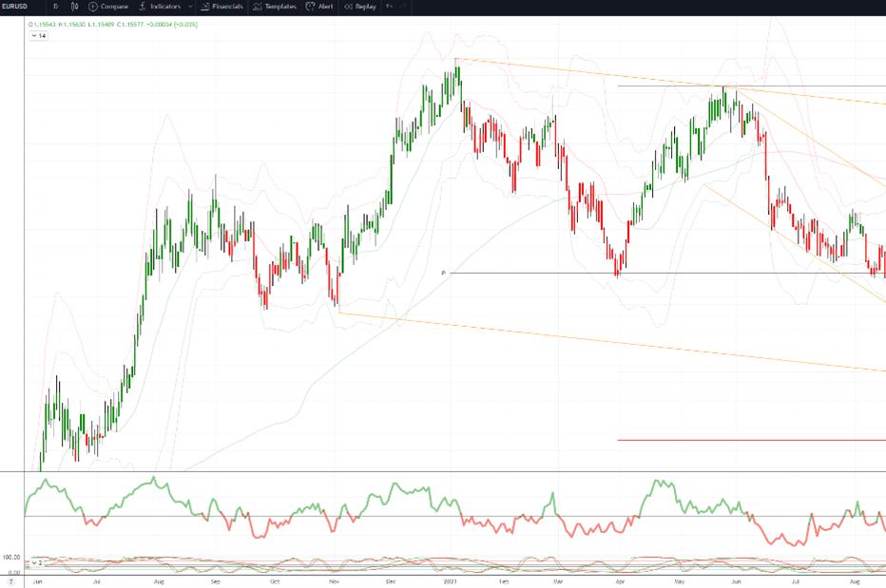The image size is (886, 588).
Task: Undo the last chart action
Action: pos(390,7)
